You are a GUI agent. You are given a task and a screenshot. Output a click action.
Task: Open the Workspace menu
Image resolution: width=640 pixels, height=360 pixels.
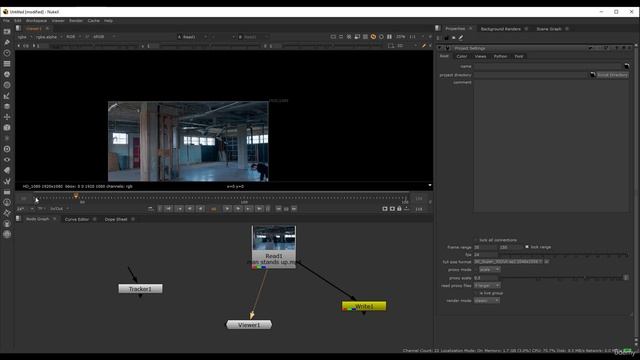tap(36, 20)
